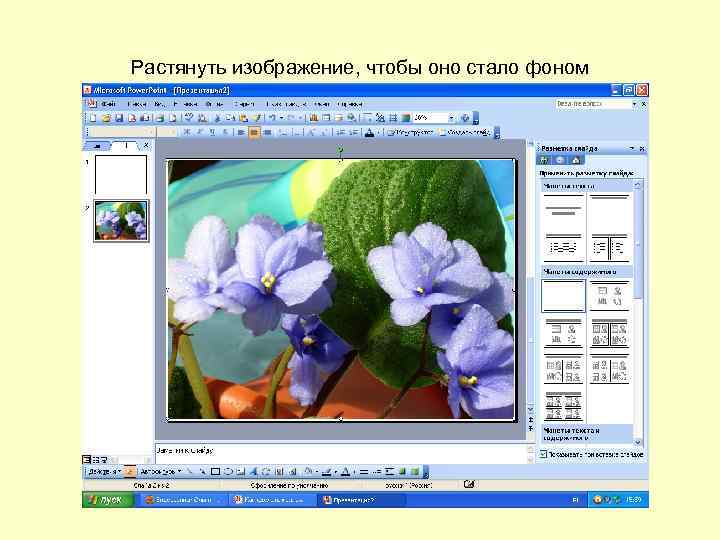Viewport: 720px width, 540px height.
Task: Toggle Align Left button
Action: coord(241,132)
